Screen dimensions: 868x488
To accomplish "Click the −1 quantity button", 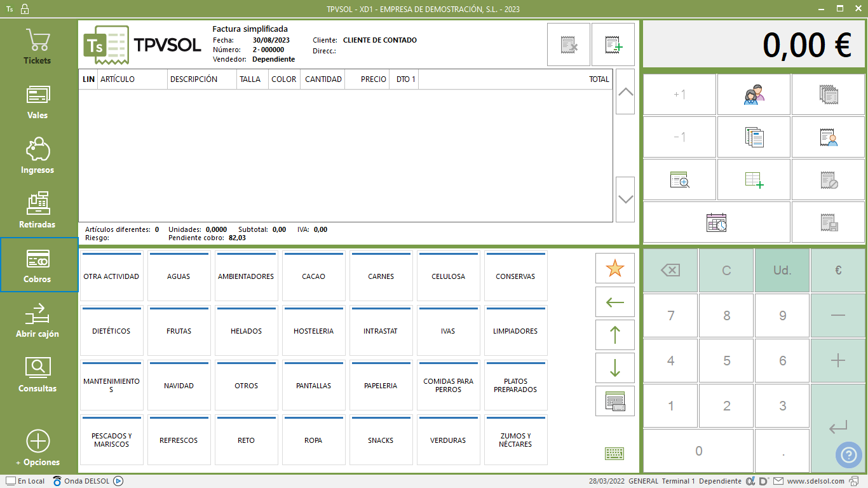I will [x=679, y=137].
